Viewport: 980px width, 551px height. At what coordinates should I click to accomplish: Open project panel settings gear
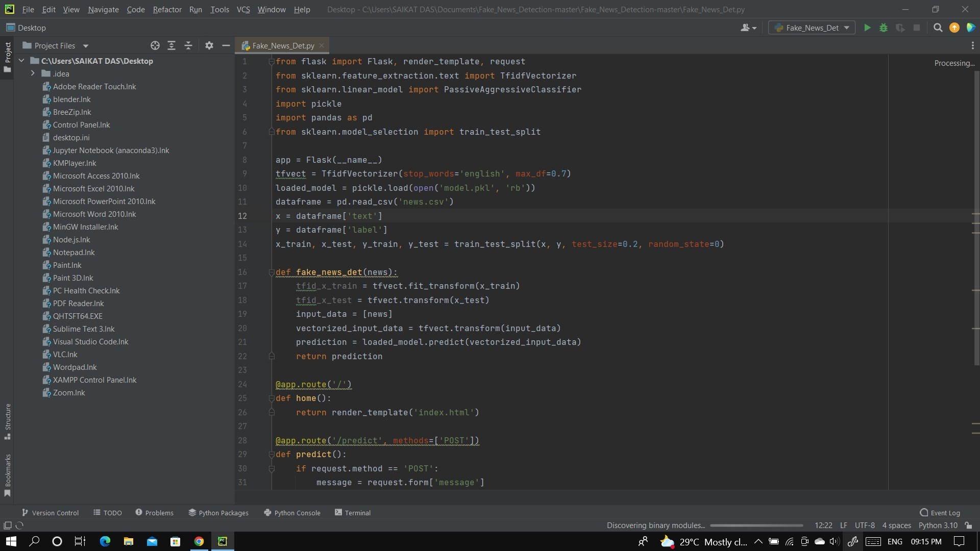point(209,46)
